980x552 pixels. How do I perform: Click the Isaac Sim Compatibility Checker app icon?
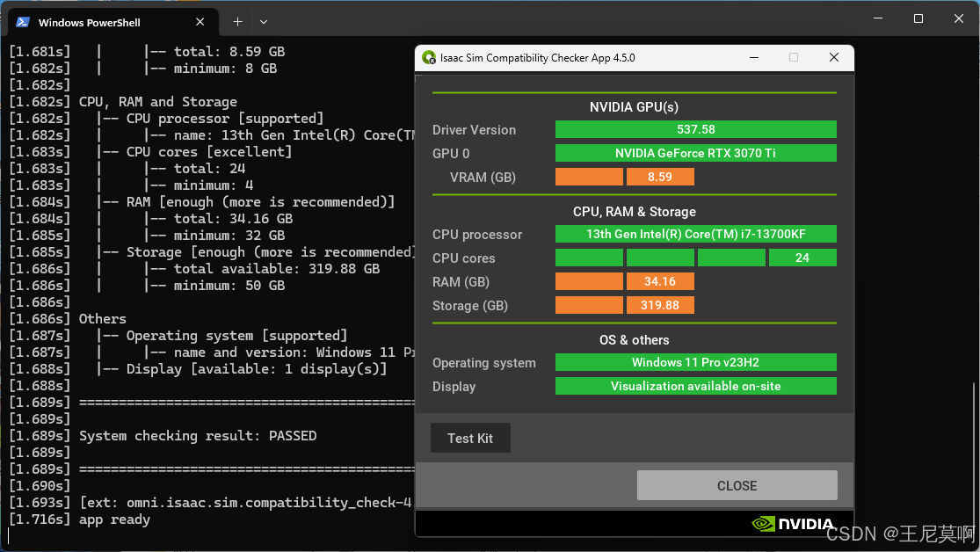[429, 57]
